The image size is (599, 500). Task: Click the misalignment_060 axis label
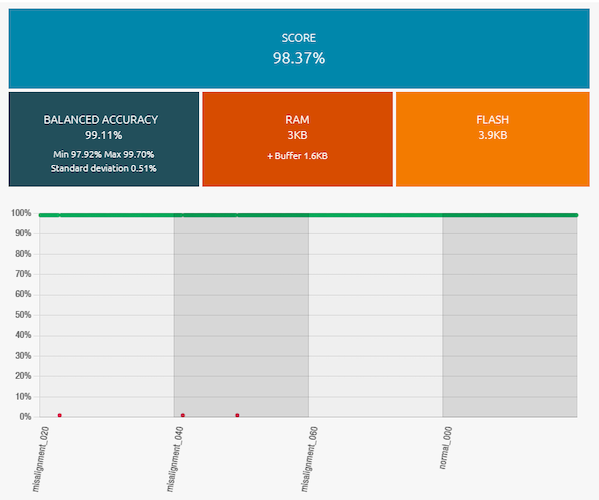click(309, 459)
